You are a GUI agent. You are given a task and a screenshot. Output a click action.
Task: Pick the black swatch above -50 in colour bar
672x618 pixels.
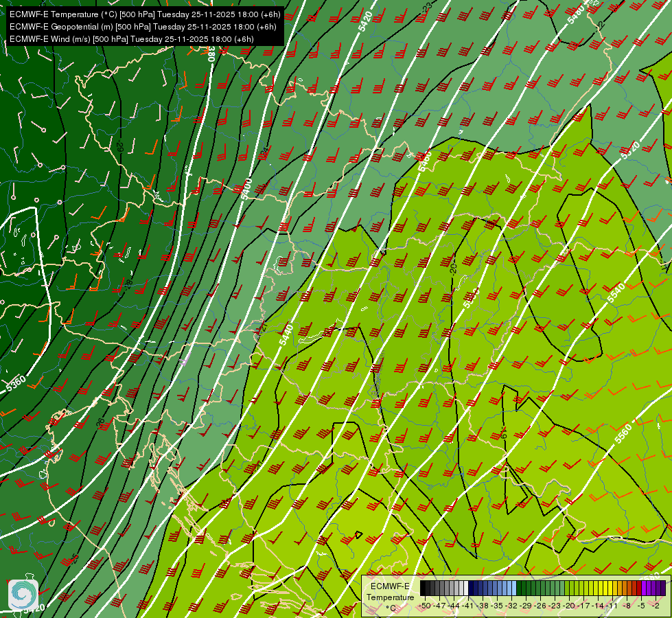click(x=423, y=588)
